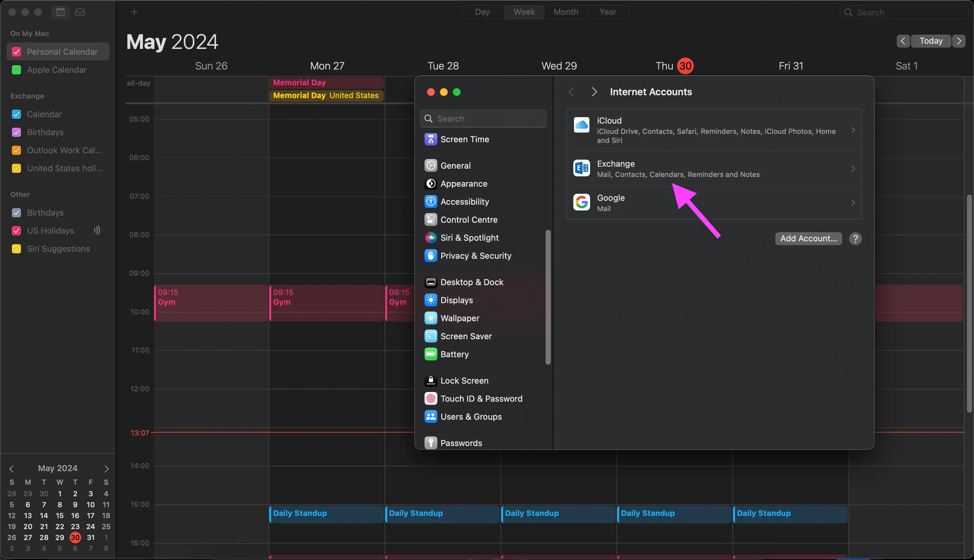Open Accessibility settings panel

(x=464, y=201)
